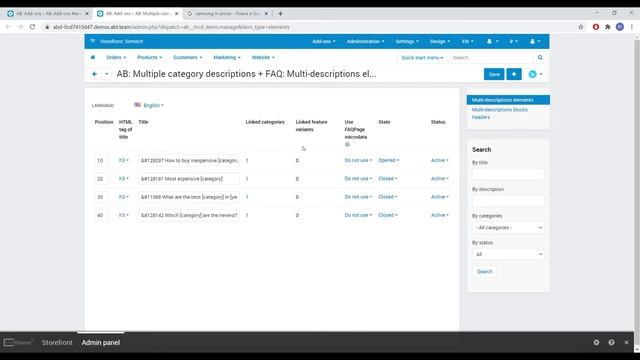Edit title 'Which [category] are the newest'
Screen dimensions: 640x360
pos(189,215)
